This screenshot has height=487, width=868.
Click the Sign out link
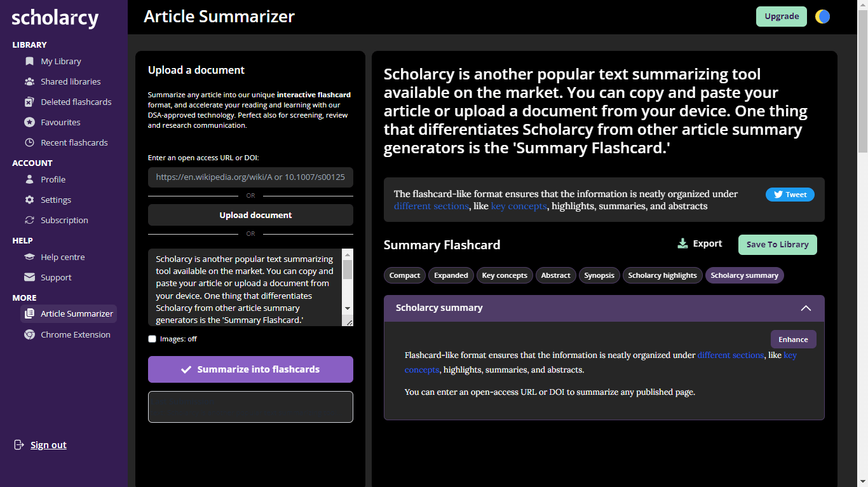(48, 445)
